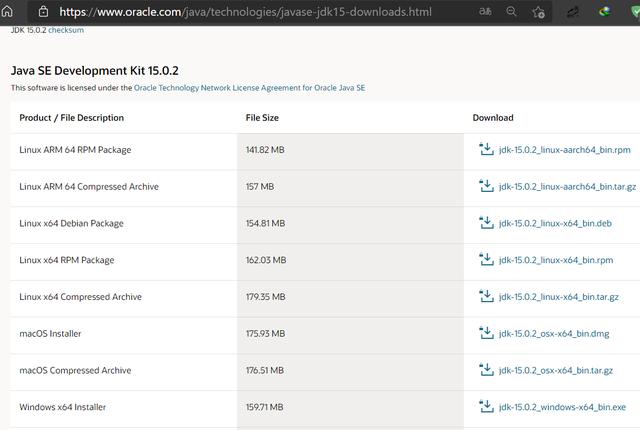
Task: Click the translate page icon
Action: [x=485, y=12]
